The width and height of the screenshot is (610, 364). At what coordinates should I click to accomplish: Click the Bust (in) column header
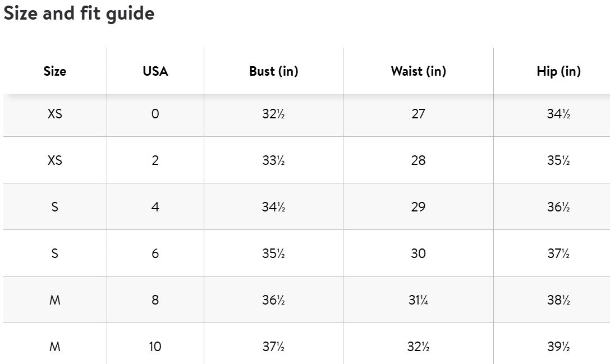click(273, 71)
